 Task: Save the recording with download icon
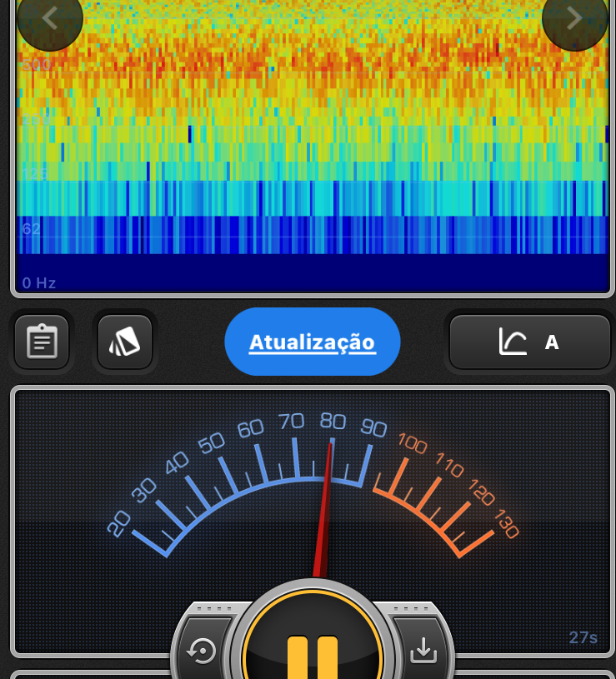pos(423,650)
